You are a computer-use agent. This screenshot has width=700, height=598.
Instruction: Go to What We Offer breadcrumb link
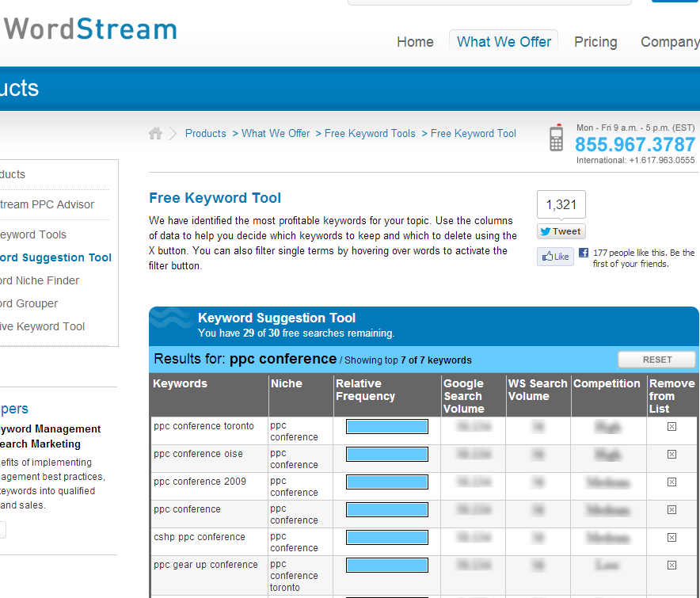[276, 134]
